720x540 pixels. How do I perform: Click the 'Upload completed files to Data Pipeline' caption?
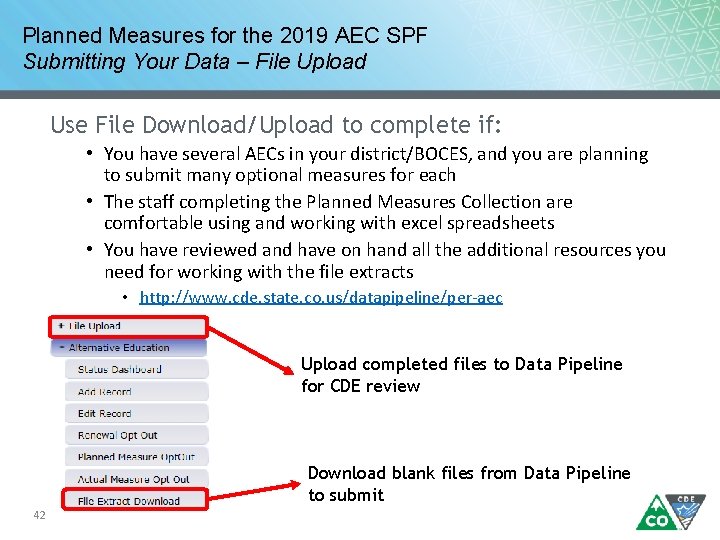point(461,364)
